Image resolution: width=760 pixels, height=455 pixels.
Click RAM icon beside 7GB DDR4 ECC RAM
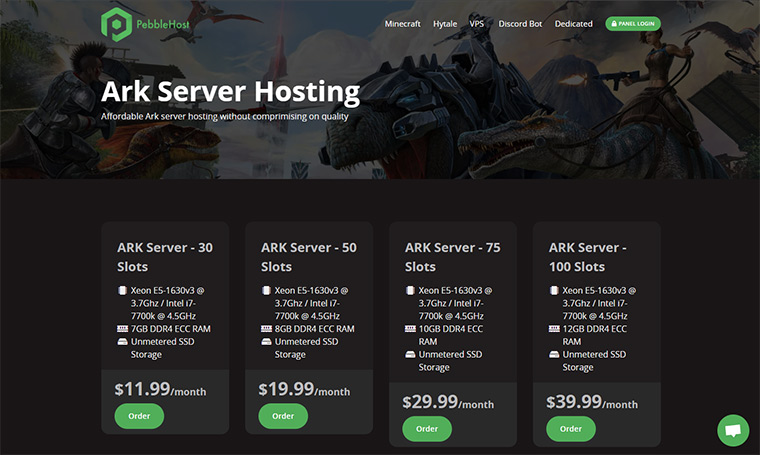(122, 329)
